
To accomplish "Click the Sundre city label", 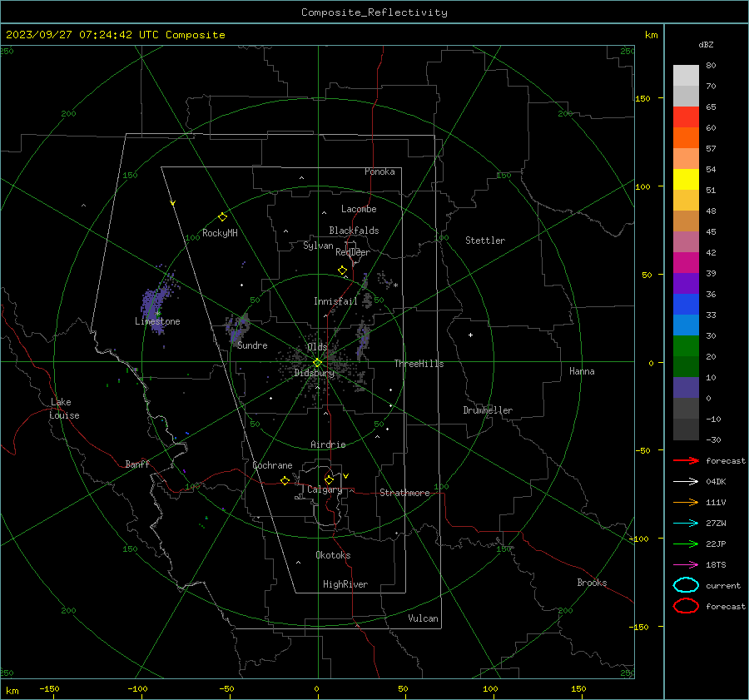I will tap(252, 345).
